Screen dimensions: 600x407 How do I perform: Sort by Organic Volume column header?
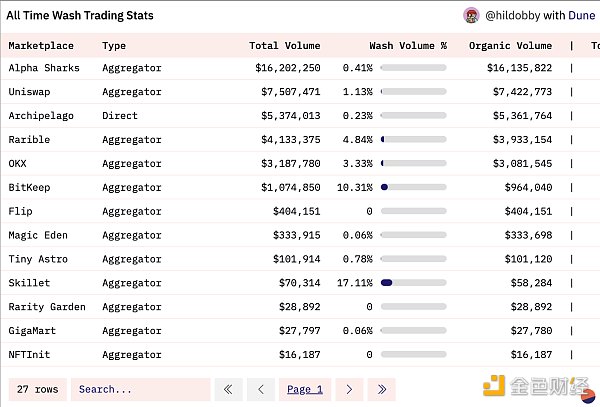point(510,45)
